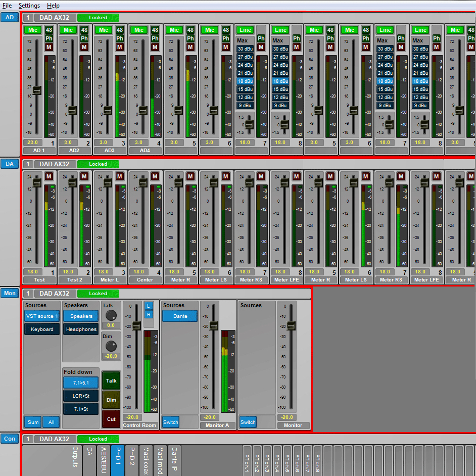Choose the Keyboard monitor source
This screenshot has height=476, width=476.
[41, 329]
